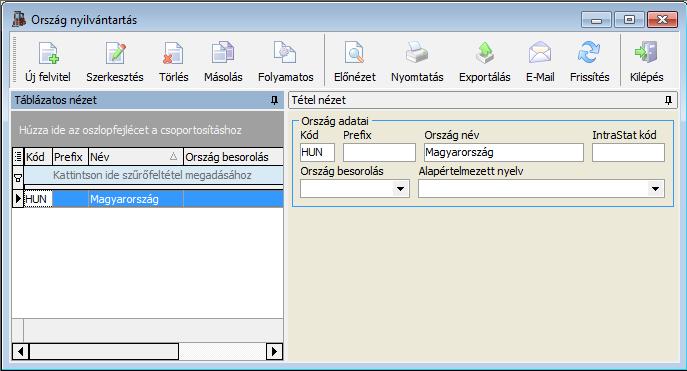
Task: Exit using the Kilépés icon
Action: coord(646,62)
